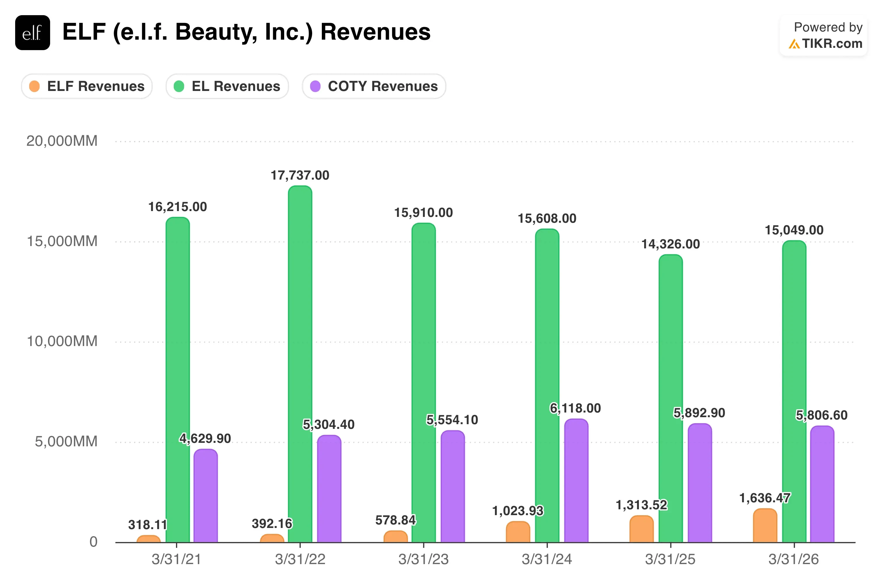882x588 pixels.
Task: Select the purple COTY bar for 3/31/26
Action: point(823,484)
